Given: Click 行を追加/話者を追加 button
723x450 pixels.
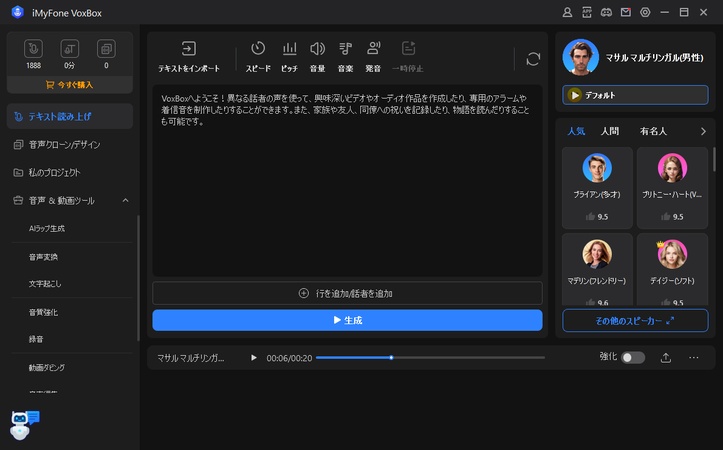Looking at the screenshot, I should coord(347,293).
